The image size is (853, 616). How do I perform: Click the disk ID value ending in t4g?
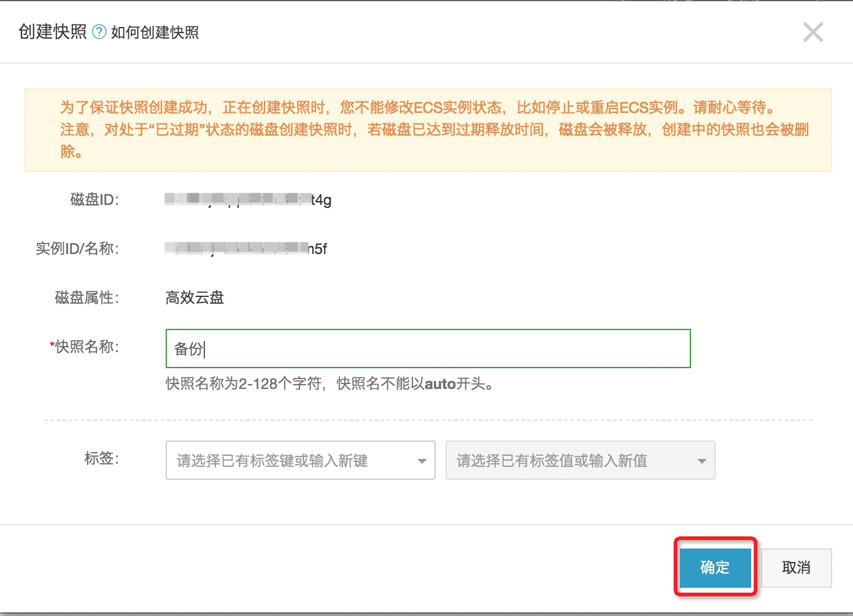[248, 199]
